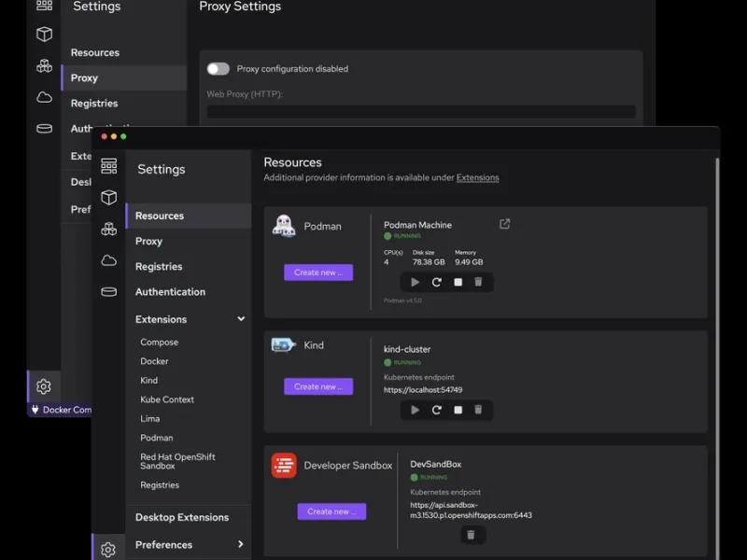The height and width of the screenshot is (560, 747).
Task: Select Registries in front Settings menu
Action: pyautogui.click(x=189, y=266)
